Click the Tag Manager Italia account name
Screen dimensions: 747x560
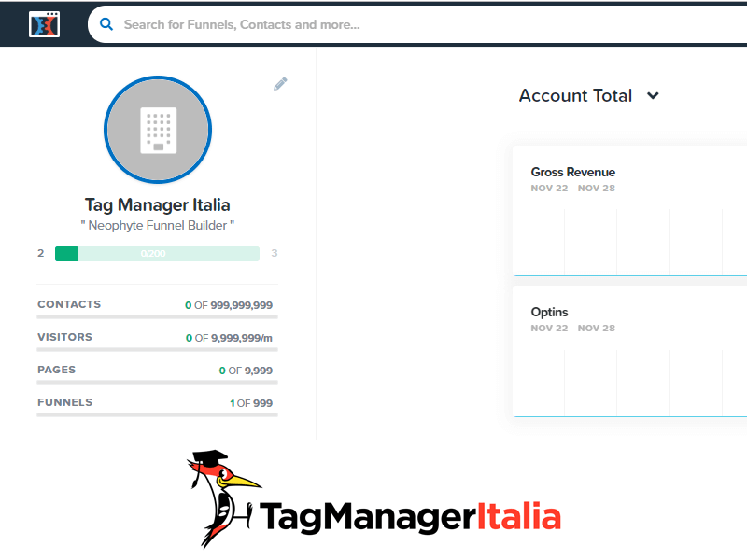pos(157,204)
